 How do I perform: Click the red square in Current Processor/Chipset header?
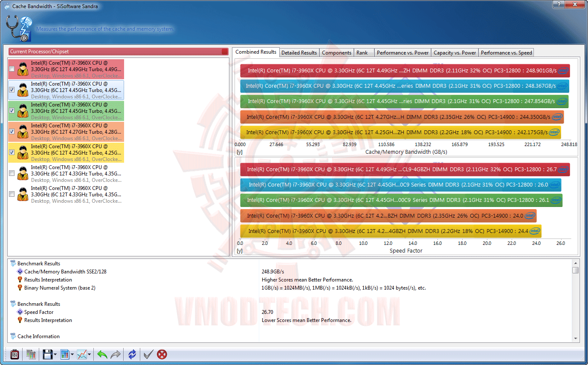click(x=225, y=52)
